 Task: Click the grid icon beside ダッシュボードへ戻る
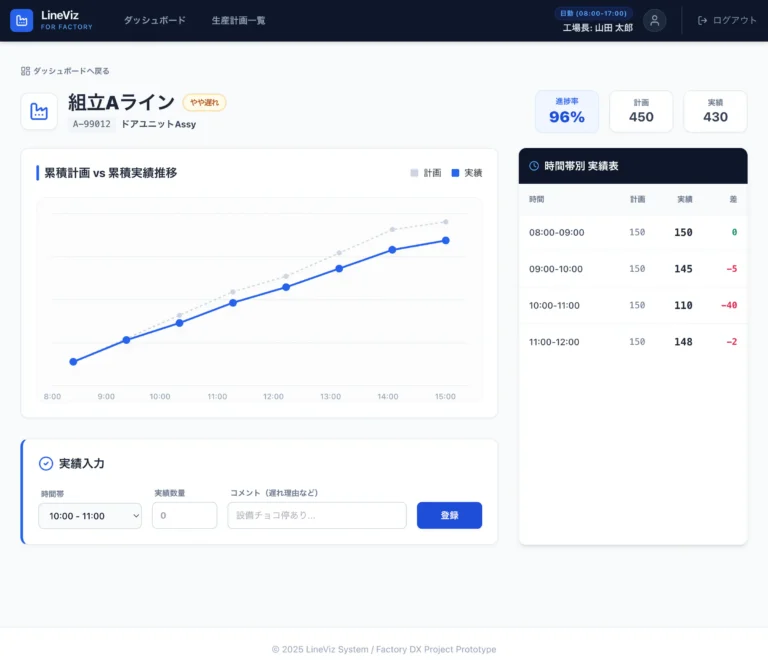25,71
